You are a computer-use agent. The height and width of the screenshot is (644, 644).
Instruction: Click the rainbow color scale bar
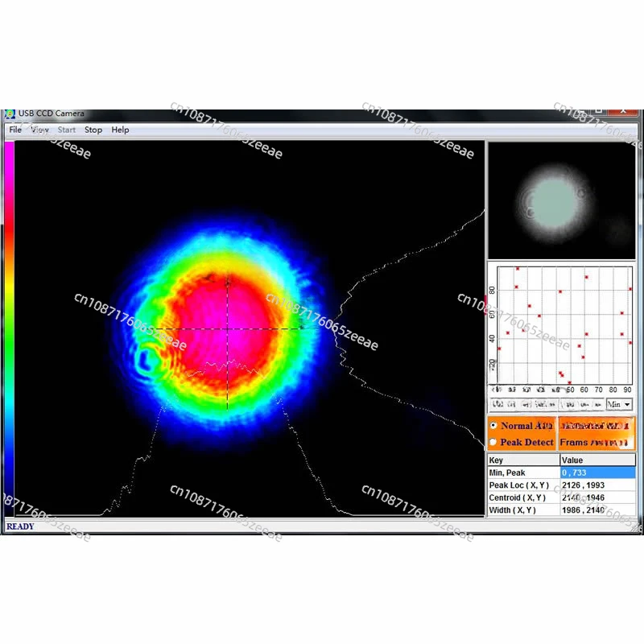coord(9,322)
